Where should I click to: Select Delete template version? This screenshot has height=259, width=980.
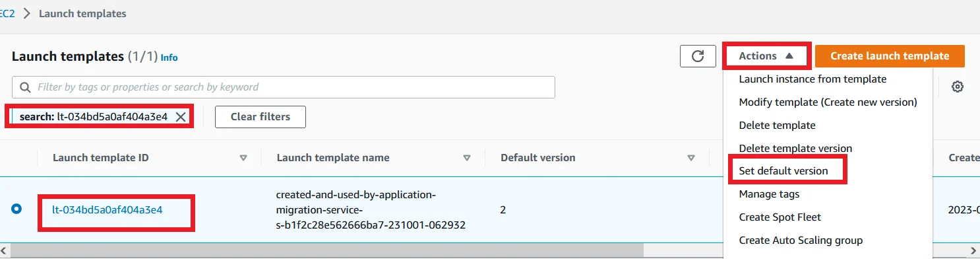point(795,148)
